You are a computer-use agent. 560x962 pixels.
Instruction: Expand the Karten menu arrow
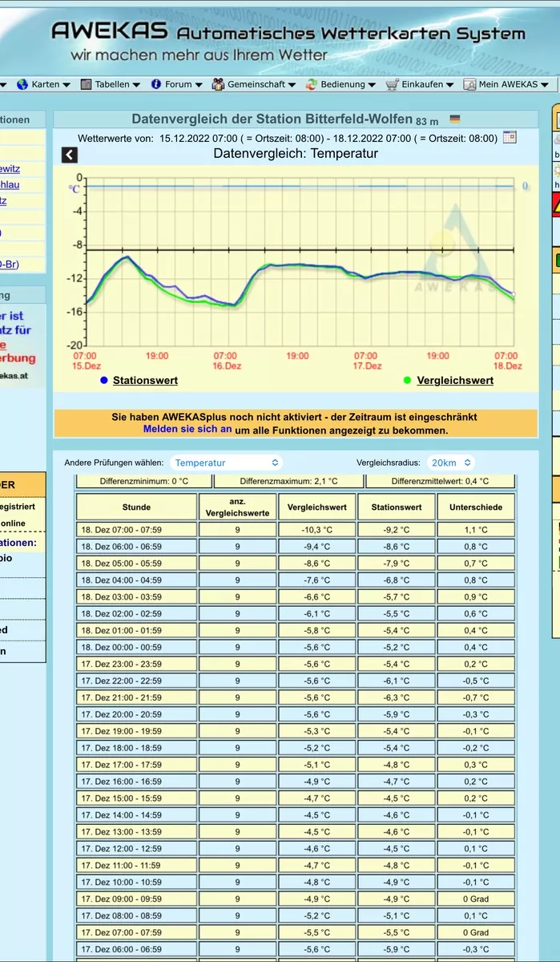click(x=66, y=85)
